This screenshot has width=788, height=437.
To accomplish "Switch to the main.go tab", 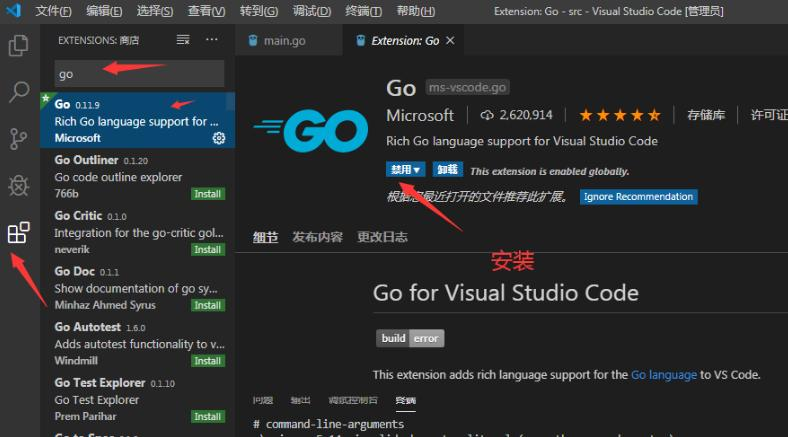I will click(x=288, y=40).
